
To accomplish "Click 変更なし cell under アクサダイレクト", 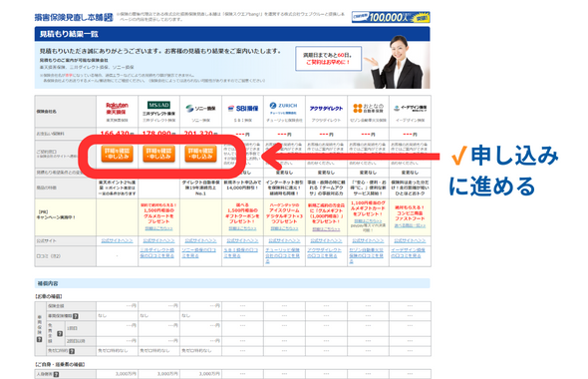I will [x=326, y=173].
